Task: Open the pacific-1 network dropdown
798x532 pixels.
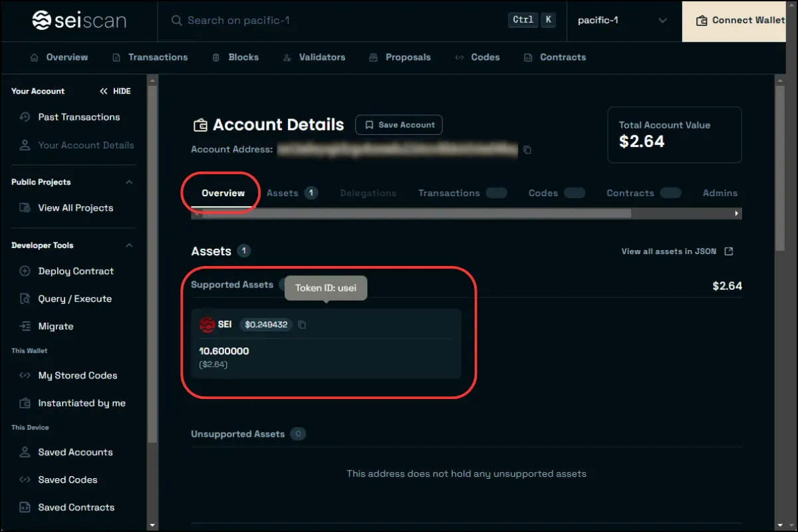Action: [622, 21]
